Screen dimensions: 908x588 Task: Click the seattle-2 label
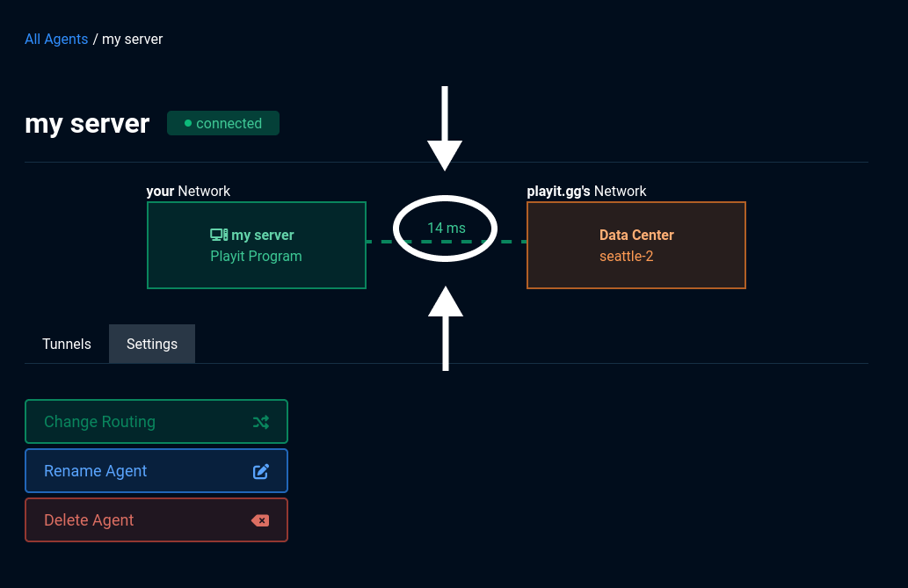[626, 256]
